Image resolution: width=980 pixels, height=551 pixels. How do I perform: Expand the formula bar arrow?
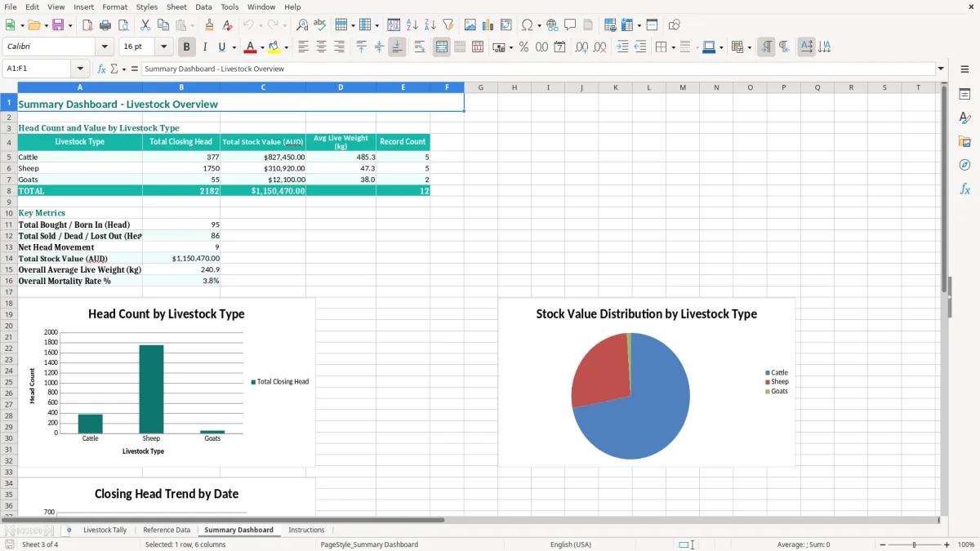[x=941, y=69]
